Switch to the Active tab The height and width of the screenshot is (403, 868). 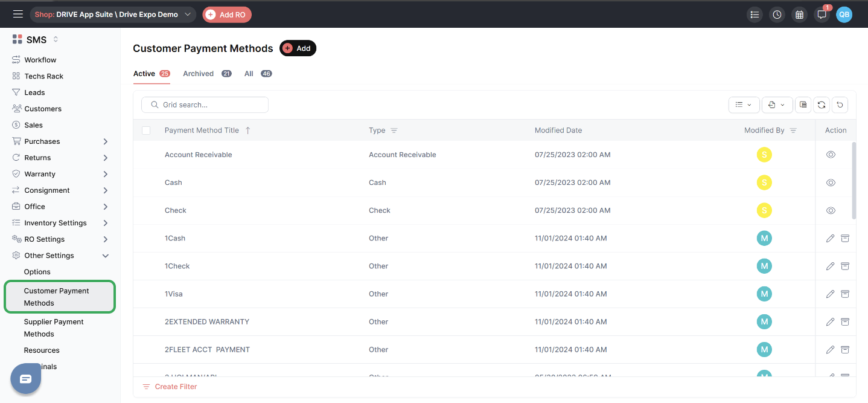(x=152, y=74)
